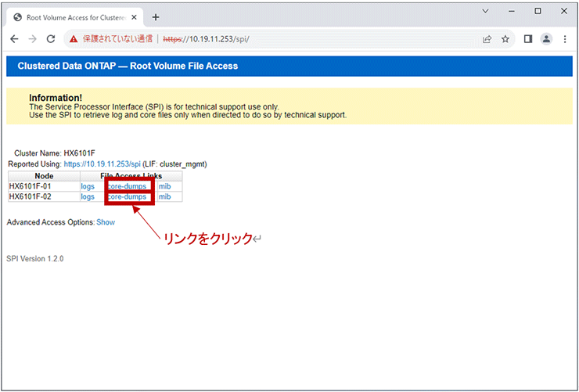579x392 pixels.
Task: Show Advanced Access Options
Action: click(x=106, y=222)
